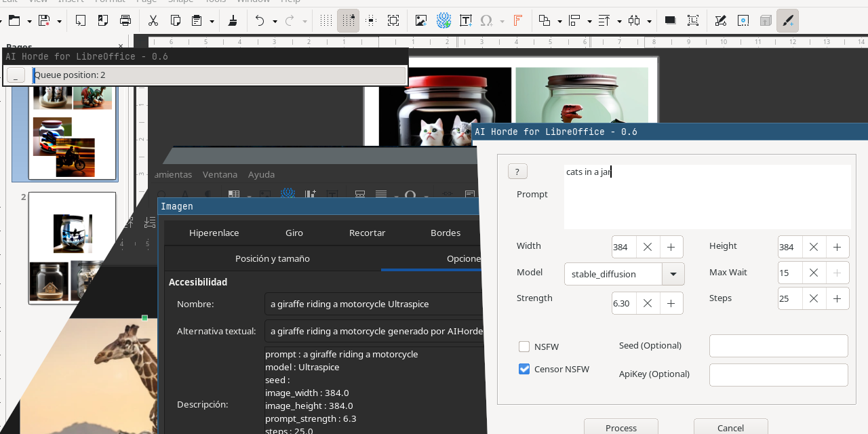Click the Insert Image toolbar icon
This screenshot has width=868, height=434.
pyautogui.click(x=421, y=20)
